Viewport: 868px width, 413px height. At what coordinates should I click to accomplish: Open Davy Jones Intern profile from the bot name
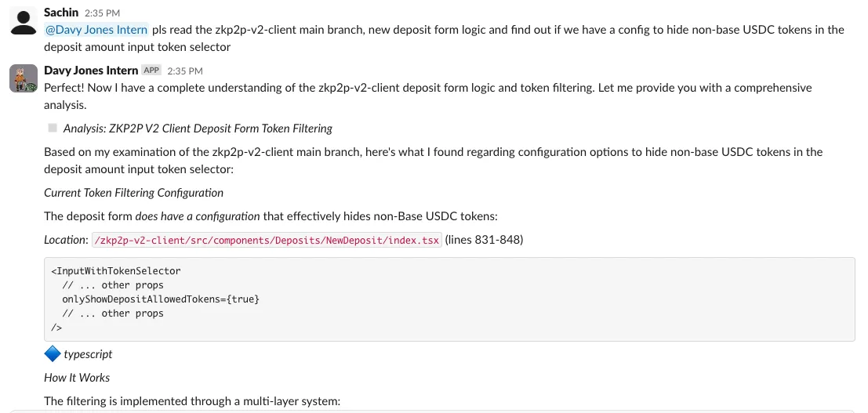click(x=90, y=71)
